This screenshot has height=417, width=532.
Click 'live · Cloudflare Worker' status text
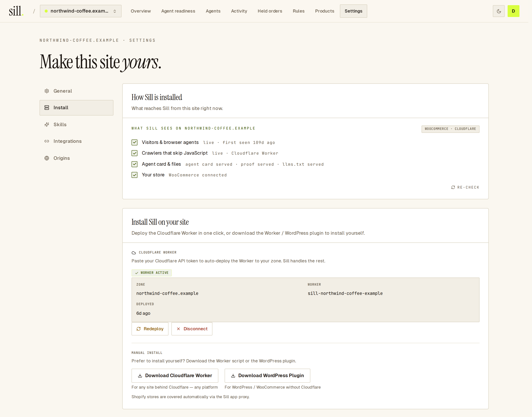(245, 153)
